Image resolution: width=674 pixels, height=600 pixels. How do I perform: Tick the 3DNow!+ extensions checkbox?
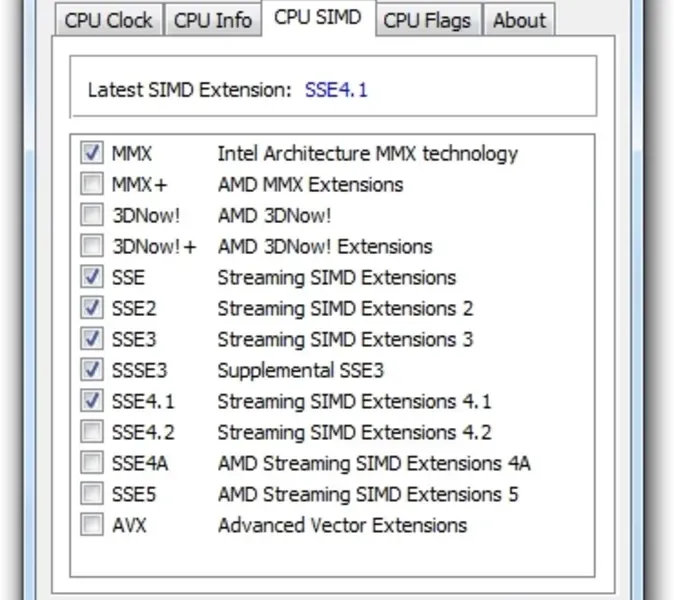click(x=92, y=246)
